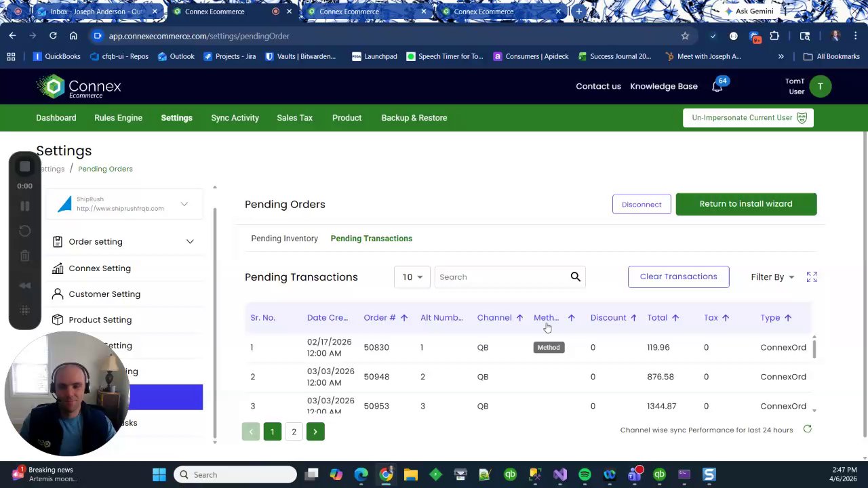The height and width of the screenshot is (488, 868).
Task: Expand the Order setting section
Action: [x=123, y=242]
